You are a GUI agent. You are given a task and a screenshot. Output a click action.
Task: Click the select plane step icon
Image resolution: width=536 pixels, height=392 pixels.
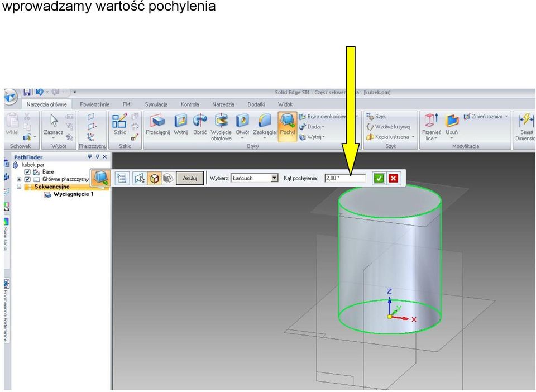(x=139, y=178)
